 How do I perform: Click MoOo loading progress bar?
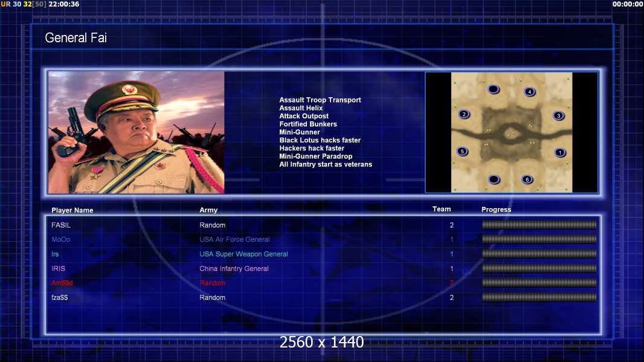(x=539, y=239)
